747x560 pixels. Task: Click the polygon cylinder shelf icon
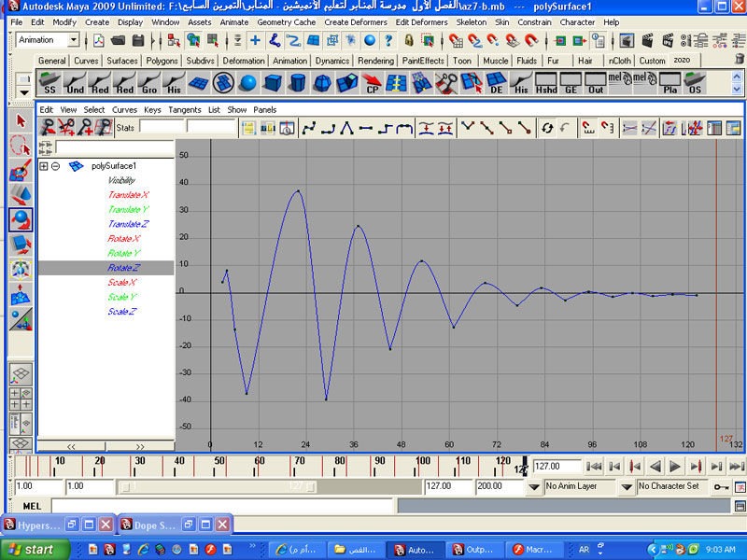pos(297,82)
